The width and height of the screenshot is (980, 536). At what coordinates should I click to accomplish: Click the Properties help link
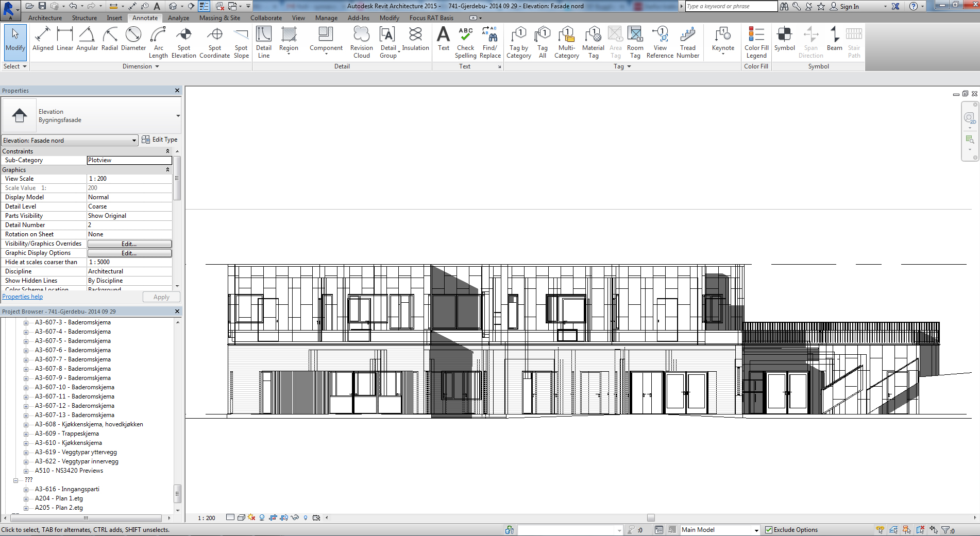tap(22, 297)
